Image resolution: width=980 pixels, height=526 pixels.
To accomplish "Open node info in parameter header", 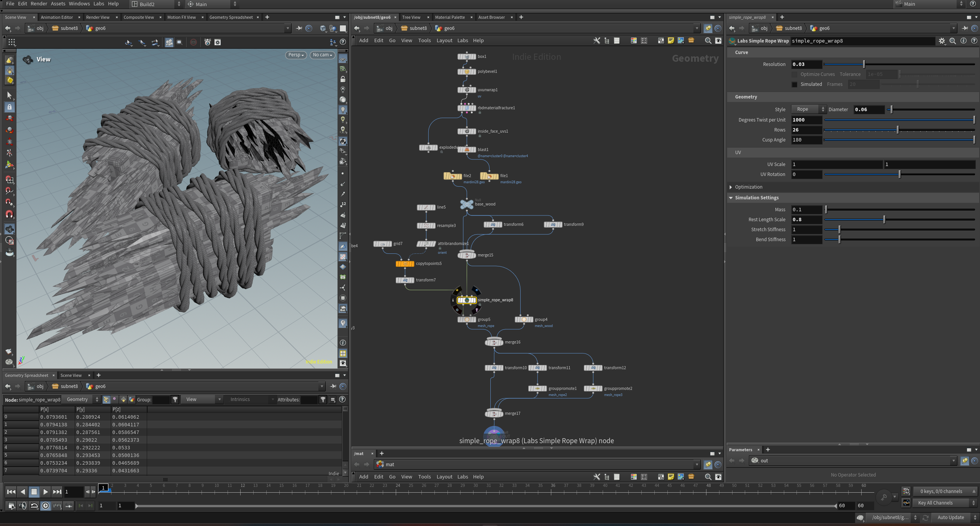I will pos(964,41).
